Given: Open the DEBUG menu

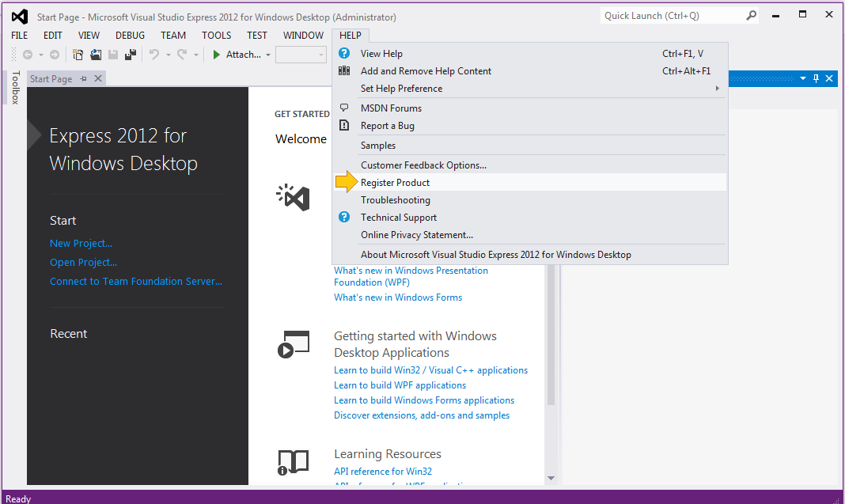Looking at the screenshot, I should click(x=130, y=35).
